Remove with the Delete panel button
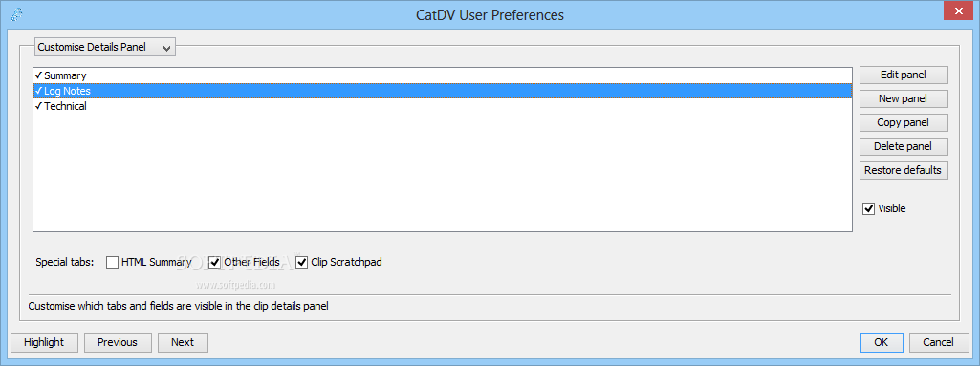Screen dimensions: 980x366 (x=904, y=147)
